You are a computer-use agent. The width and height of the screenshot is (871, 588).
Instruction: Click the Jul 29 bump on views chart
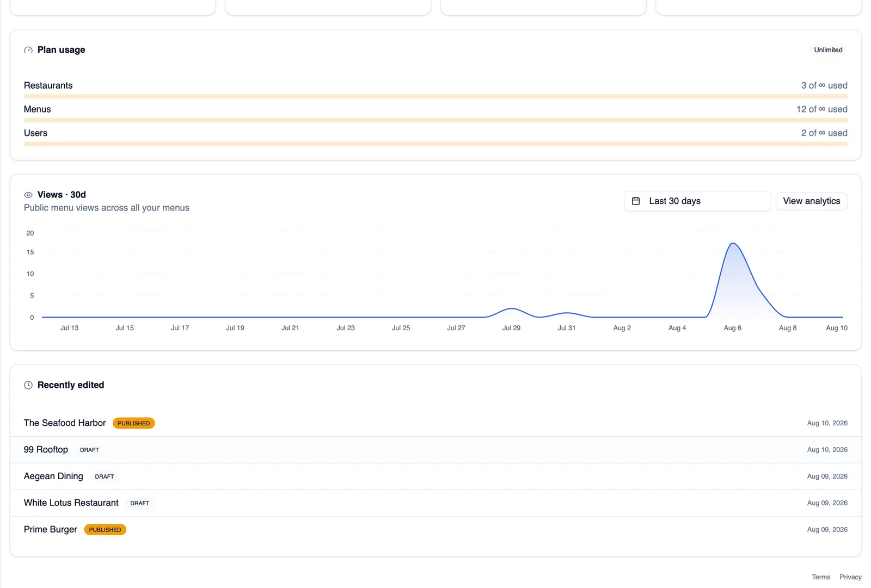pos(512,309)
